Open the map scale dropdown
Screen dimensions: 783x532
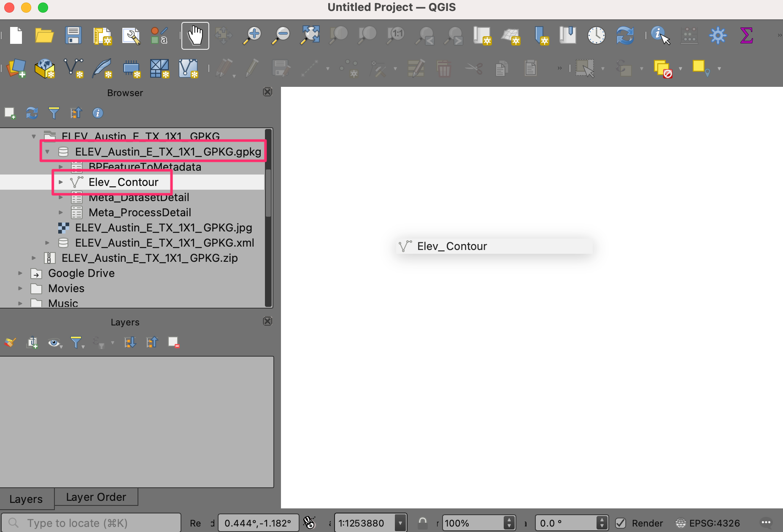[x=400, y=523]
